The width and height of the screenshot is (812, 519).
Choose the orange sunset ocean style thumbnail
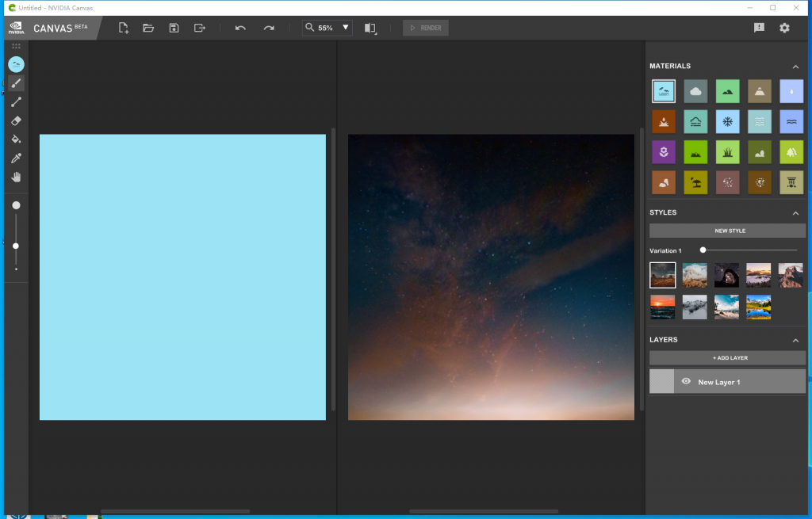coord(663,307)
